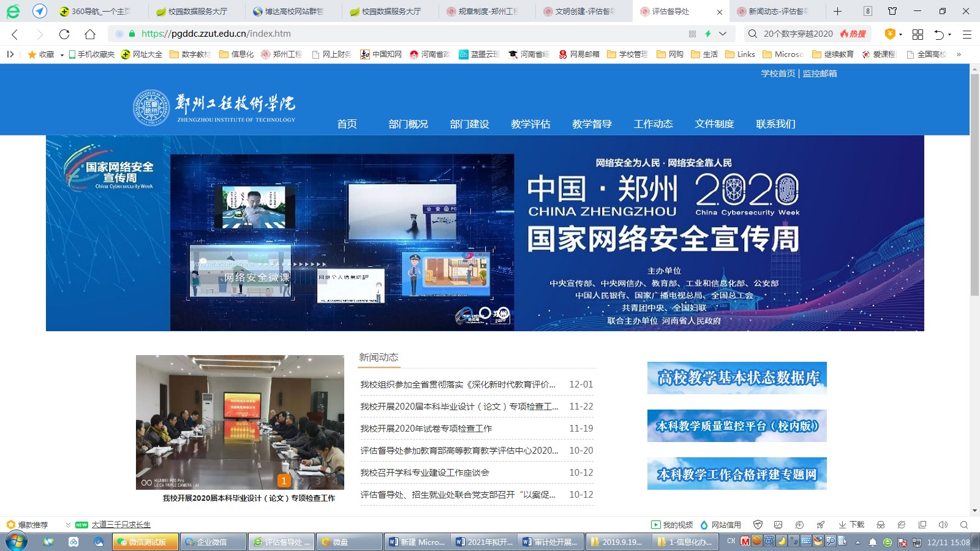Open the 联系我们 navigation menu
Viewport: 980px width, 551px height.
[775, 124]
